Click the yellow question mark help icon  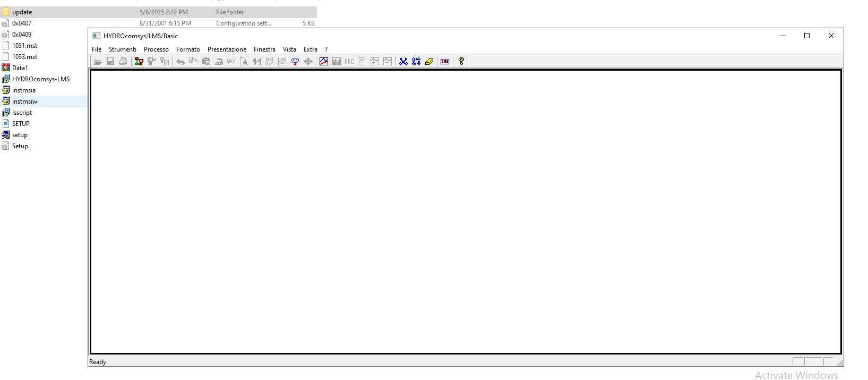[461, 62]
